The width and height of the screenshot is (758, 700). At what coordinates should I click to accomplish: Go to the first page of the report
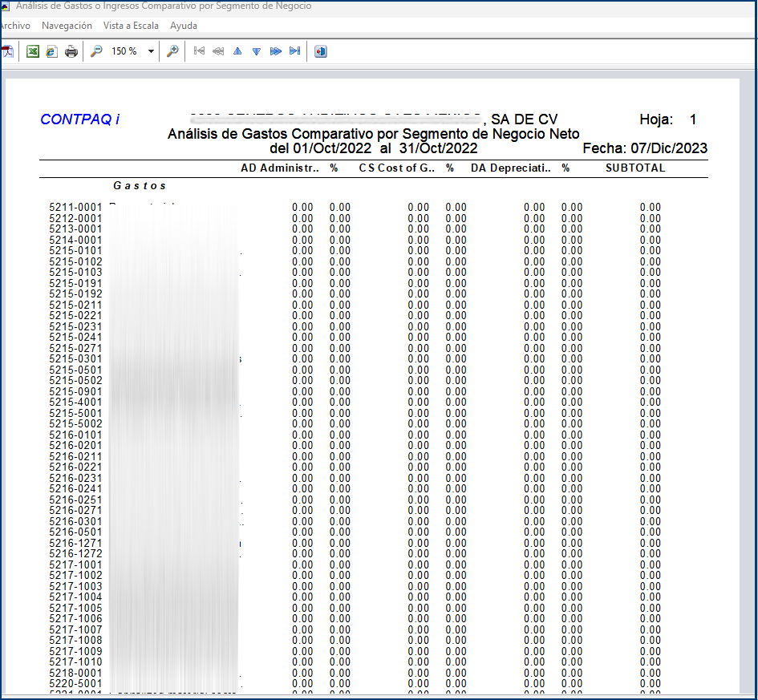[199, 51]
